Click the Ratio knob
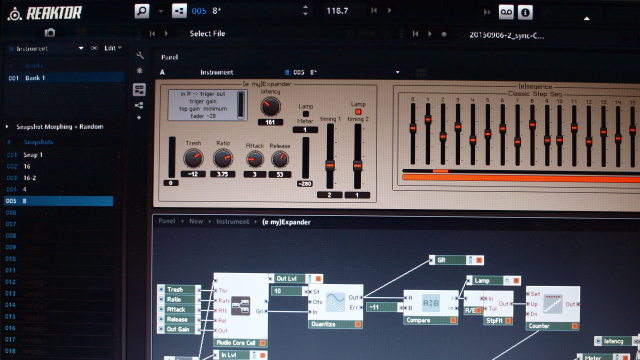Screen dimensions: 640x360 (223, 158)
